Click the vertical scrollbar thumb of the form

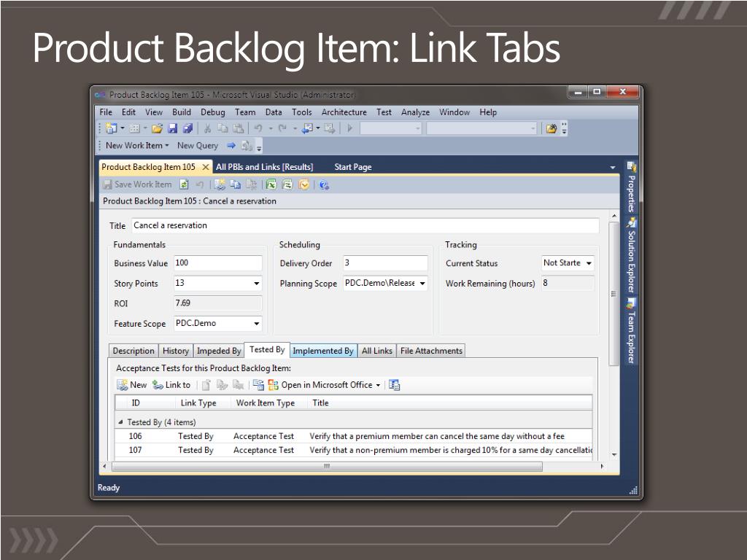[614, 294]
